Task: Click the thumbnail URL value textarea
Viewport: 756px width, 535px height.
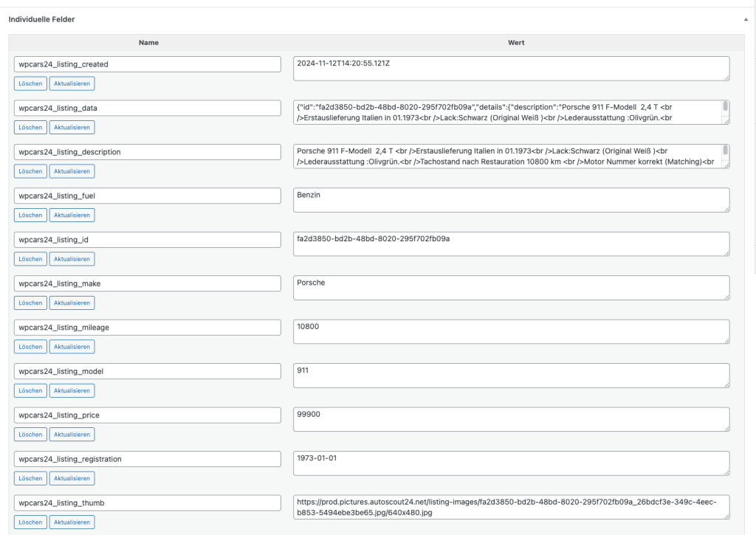Action: click(x=510, y=507)
